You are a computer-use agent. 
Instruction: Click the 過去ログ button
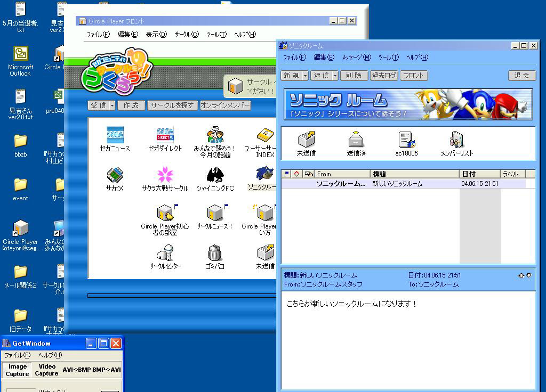click(x=384, y=76)
